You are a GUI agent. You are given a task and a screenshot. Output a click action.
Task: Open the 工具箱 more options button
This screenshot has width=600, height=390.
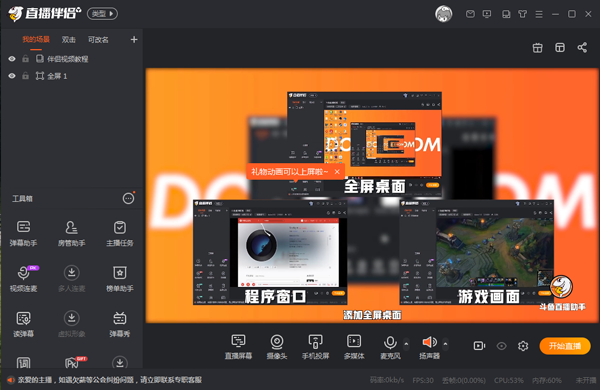128,198
